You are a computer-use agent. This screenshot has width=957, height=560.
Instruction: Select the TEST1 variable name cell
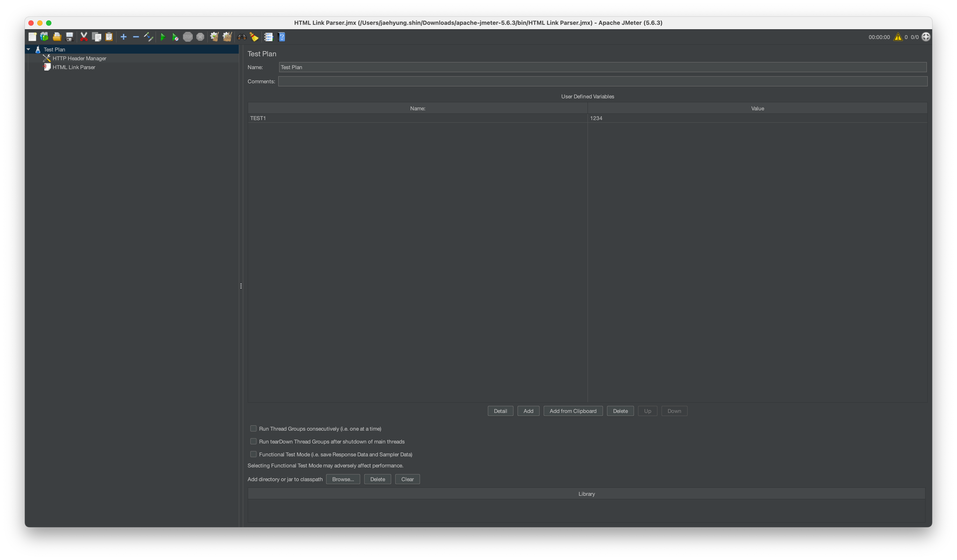[x=417, y=118]
